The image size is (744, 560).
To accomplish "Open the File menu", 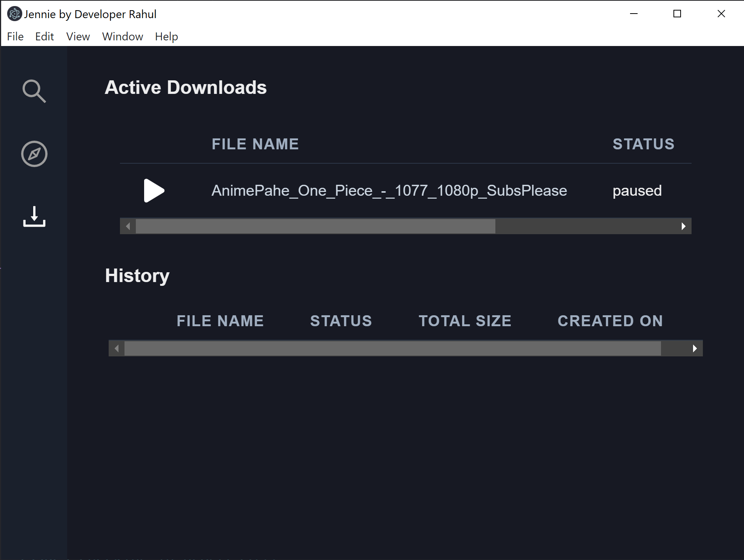I will click(15, 37).
